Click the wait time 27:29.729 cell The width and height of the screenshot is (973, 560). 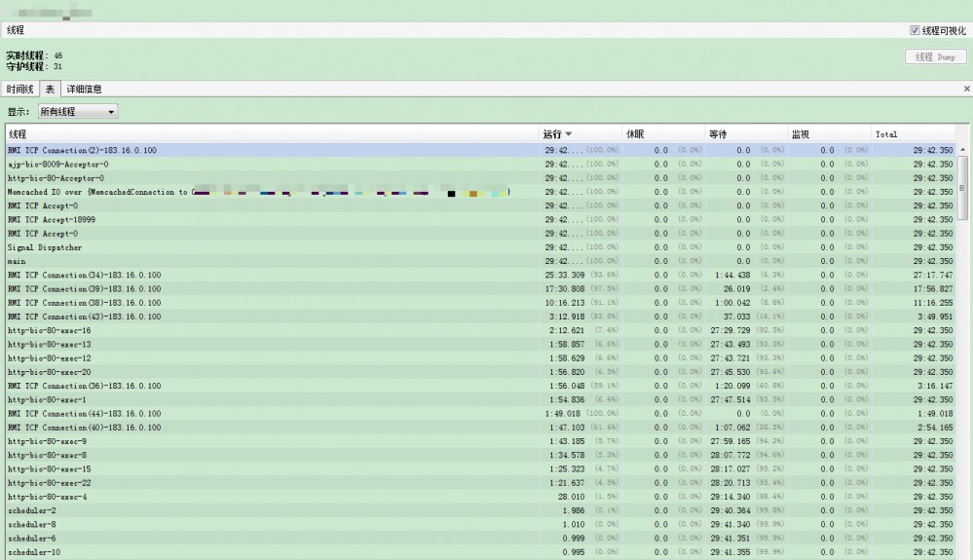[730, 330]
